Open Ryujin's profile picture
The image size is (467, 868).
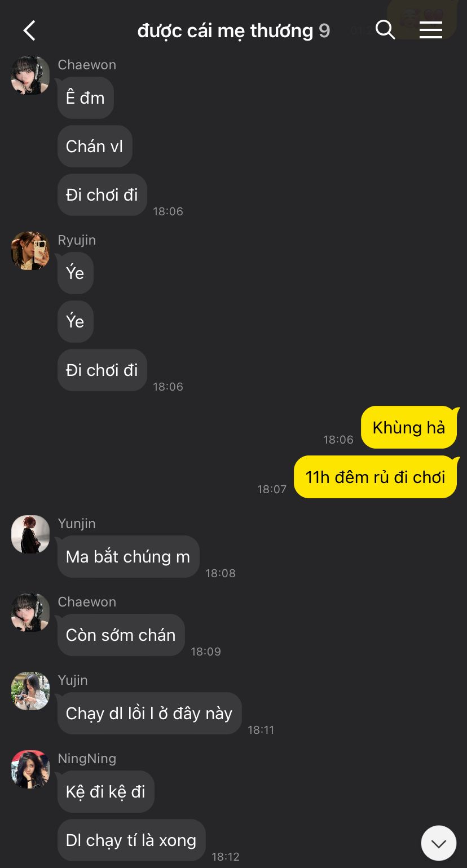pyautogui.click(x=30, y=250)
